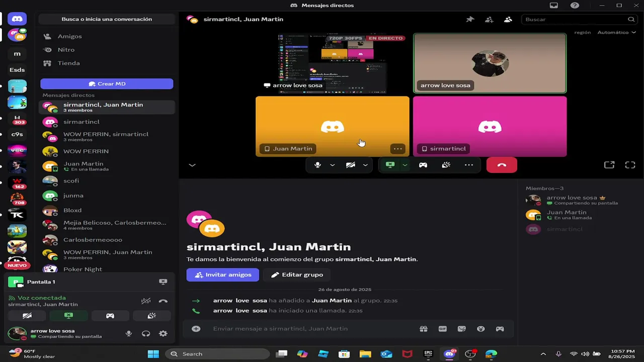
Task: Open microphone input options arrow
Action: tap(332, 165)
